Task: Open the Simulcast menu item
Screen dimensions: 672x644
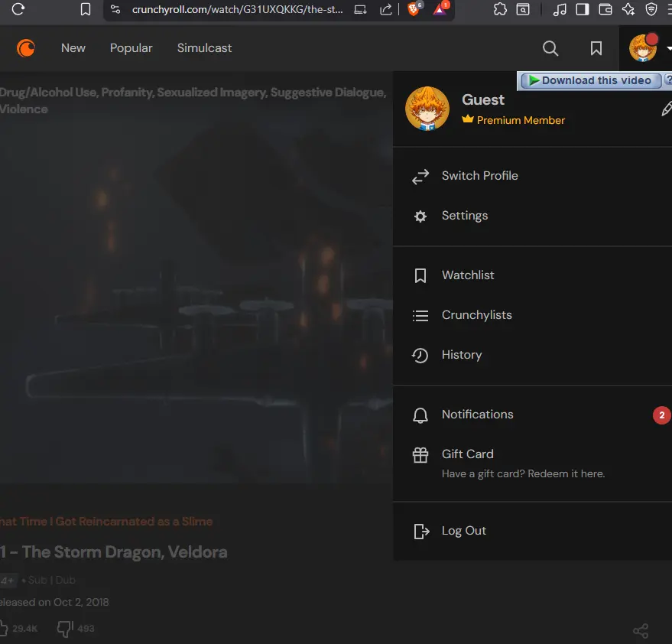Action: pos(204,48)
